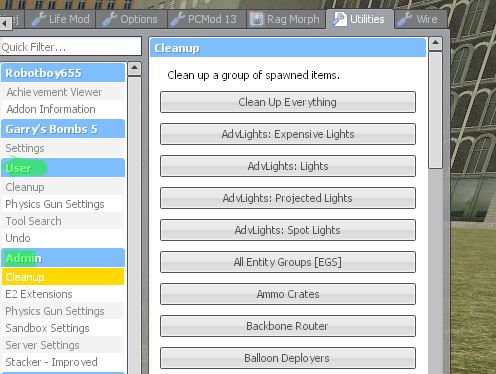The width and height of the screenshot is (496, 374).
Task: Click the left list scroll up arrow
Action: 134,69
